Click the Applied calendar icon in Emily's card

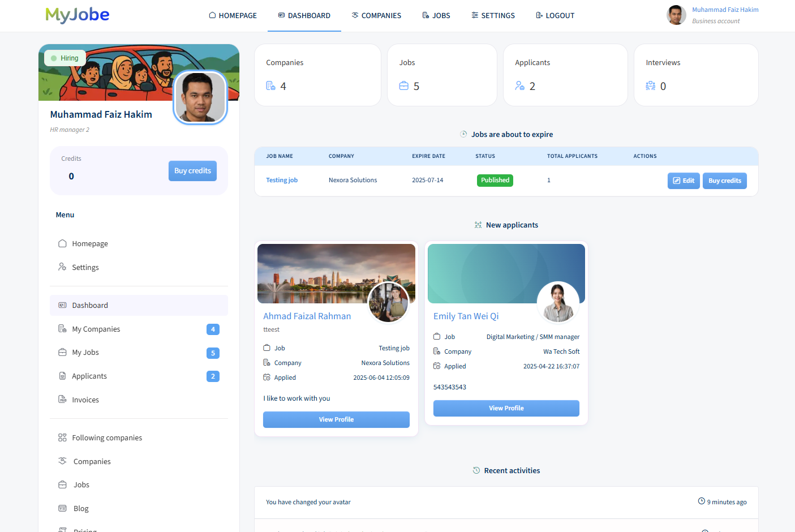tap(437, 366)
